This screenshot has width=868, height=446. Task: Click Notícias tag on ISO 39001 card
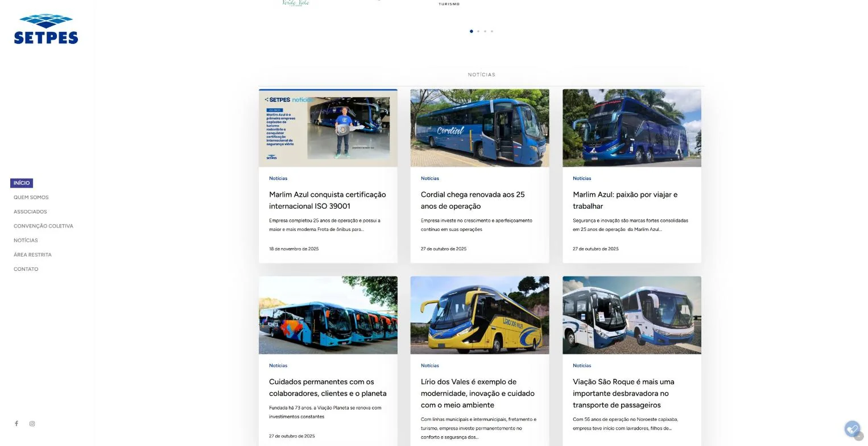[x=278, y=179]
